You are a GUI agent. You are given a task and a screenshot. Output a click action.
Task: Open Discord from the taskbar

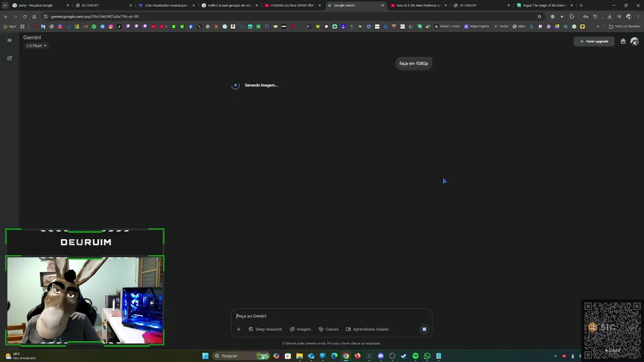click(x=380, y=356)
